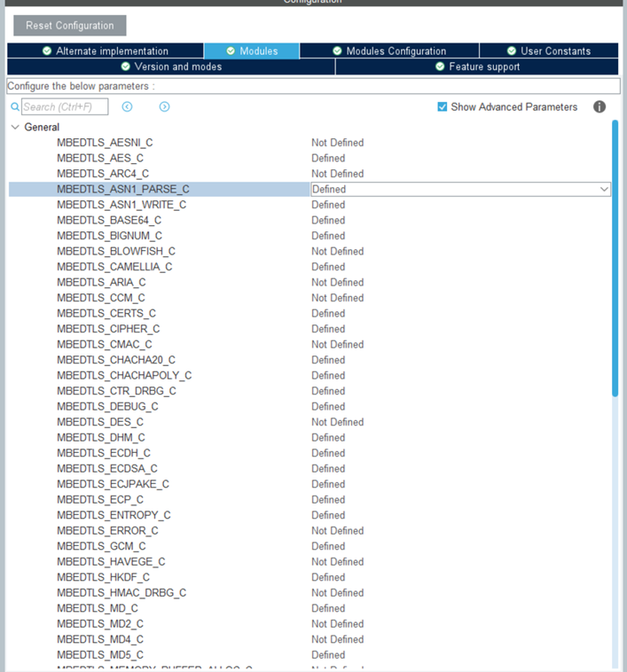
Task: Select MBEDTLS_ECDH_C parameter
Action: [x=104, y=453]
